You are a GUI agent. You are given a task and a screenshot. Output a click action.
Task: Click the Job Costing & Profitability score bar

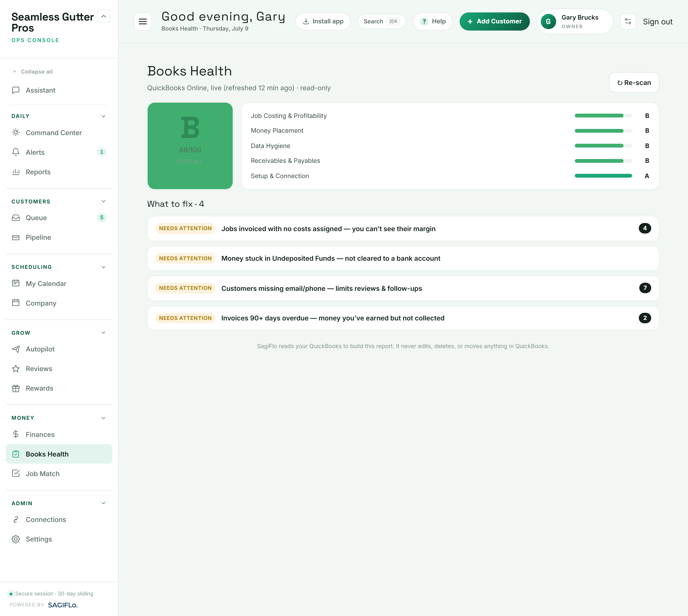[x=603, y=116]
